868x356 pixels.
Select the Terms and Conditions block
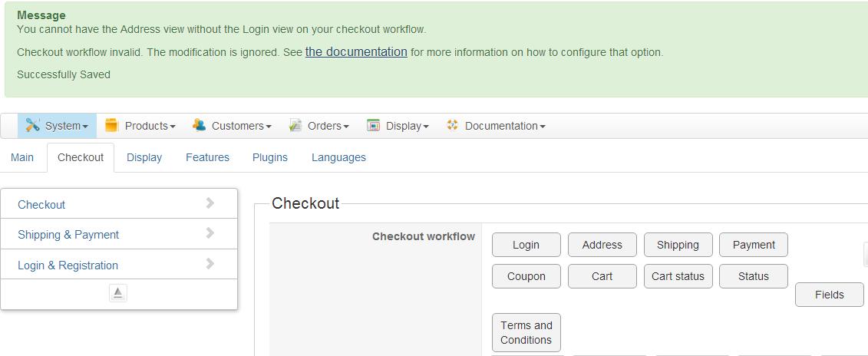tap(526, 332)
